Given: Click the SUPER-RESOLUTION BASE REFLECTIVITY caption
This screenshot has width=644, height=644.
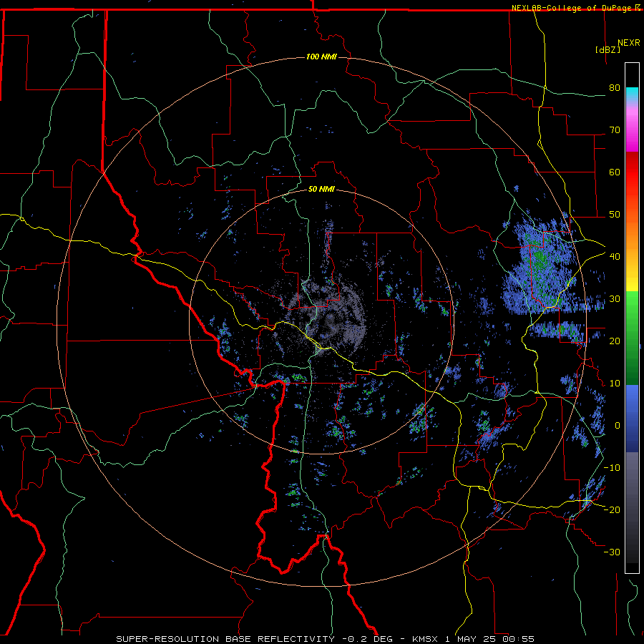Looking at the screenshot, I should tap(225, 639).
